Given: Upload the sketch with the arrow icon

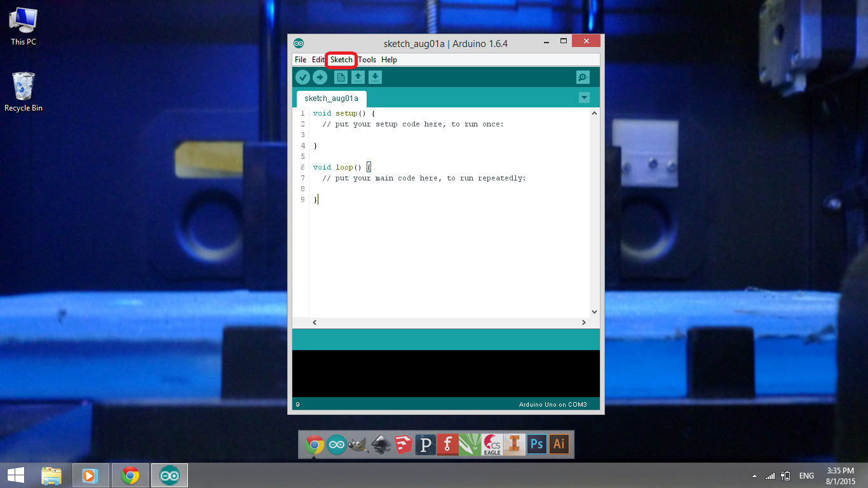Looking at the screenshot, I should (320, 77).
